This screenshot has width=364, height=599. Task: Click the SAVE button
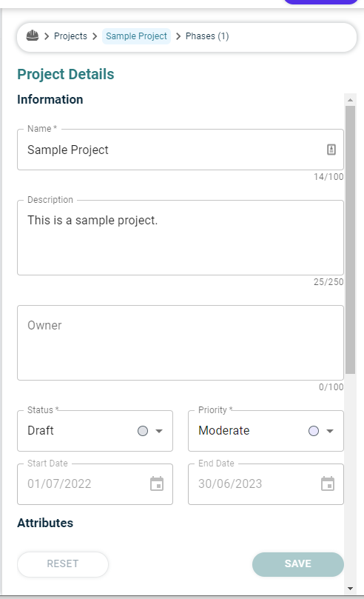tap(298, 564)
